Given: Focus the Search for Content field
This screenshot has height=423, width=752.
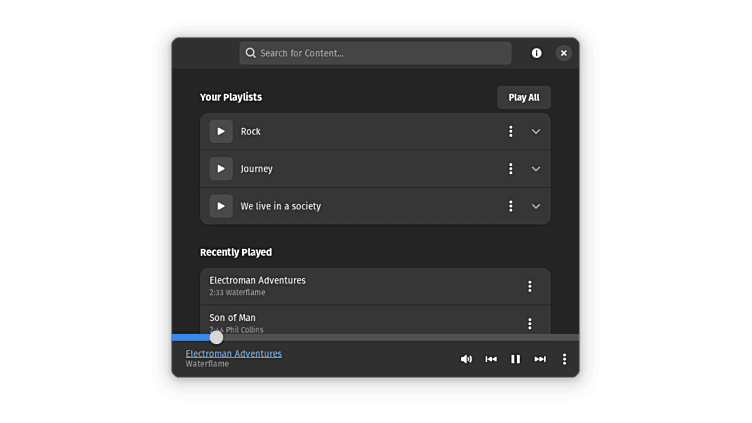Looking at the screenshot, I should [375, 53].
